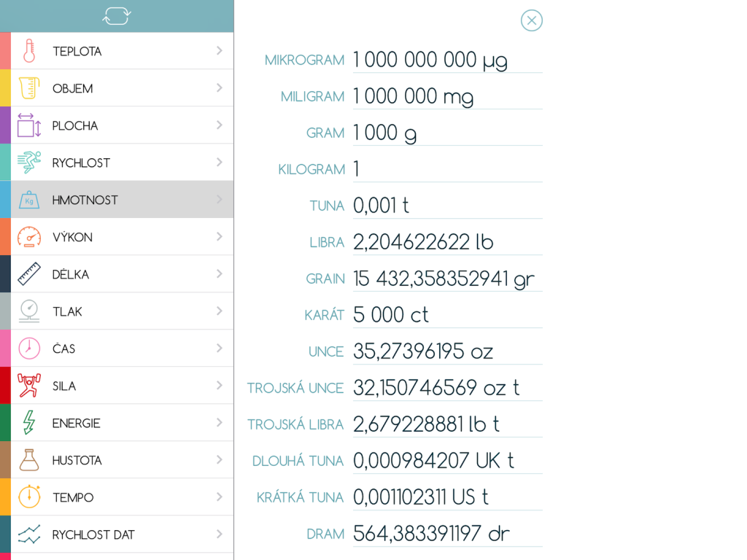The width and height of the screenshot is (747, 560).
Task: Open the RYCHLOST DAT category label
Action: click(x=93, y=534)
